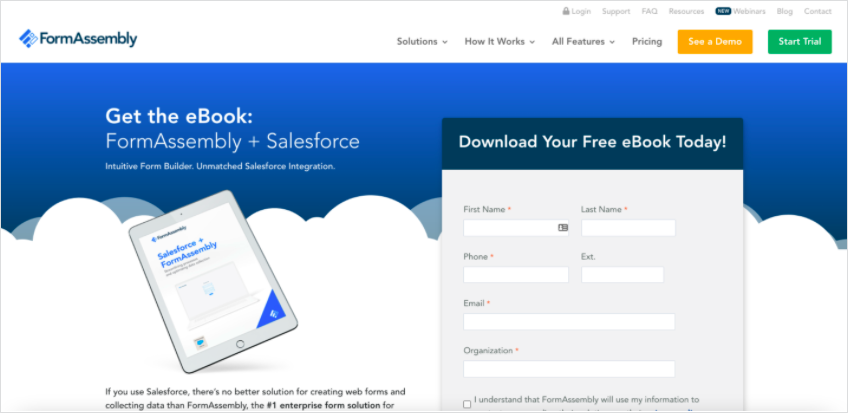Screen dimensions: 848x414
Task: Open the Contact link
Action: (x=817, y=12)
